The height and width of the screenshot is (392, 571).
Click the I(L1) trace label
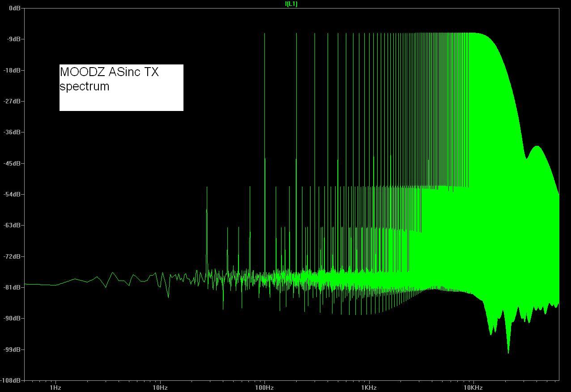(291, 4)
